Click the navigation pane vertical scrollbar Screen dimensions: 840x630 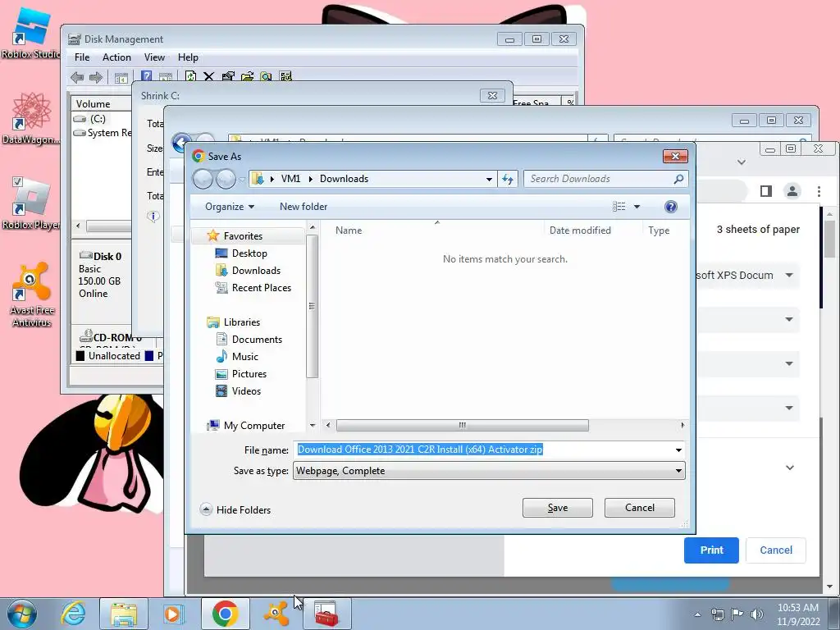click(x=312, y=307)
